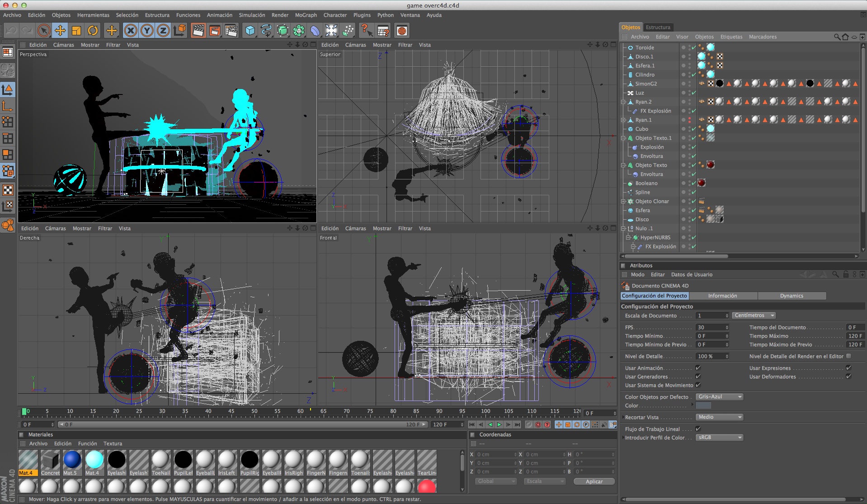The height and width of the screenshot is (504, 867).
Task: Open Cámaras menu in Perspectiva viewport
Action: (x=63, y=45)
